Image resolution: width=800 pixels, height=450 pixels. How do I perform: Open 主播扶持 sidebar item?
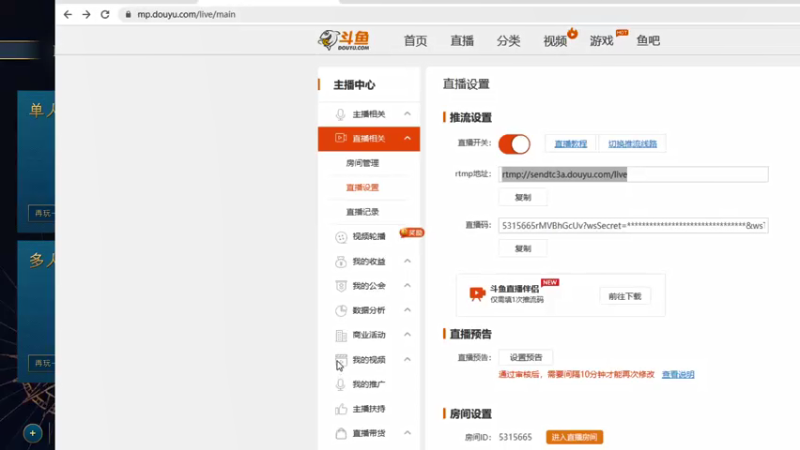(x=369, y=409)
